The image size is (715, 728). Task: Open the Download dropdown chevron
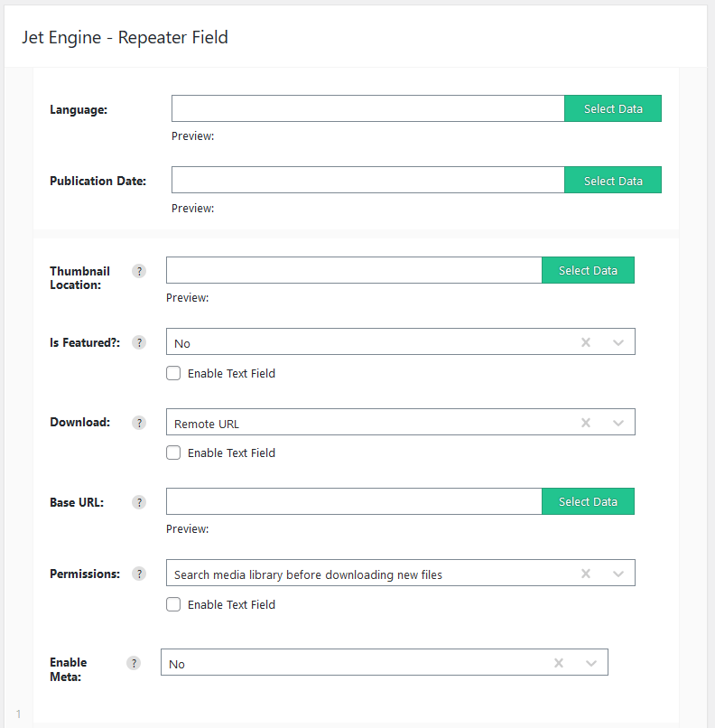(x=618, y=424)
